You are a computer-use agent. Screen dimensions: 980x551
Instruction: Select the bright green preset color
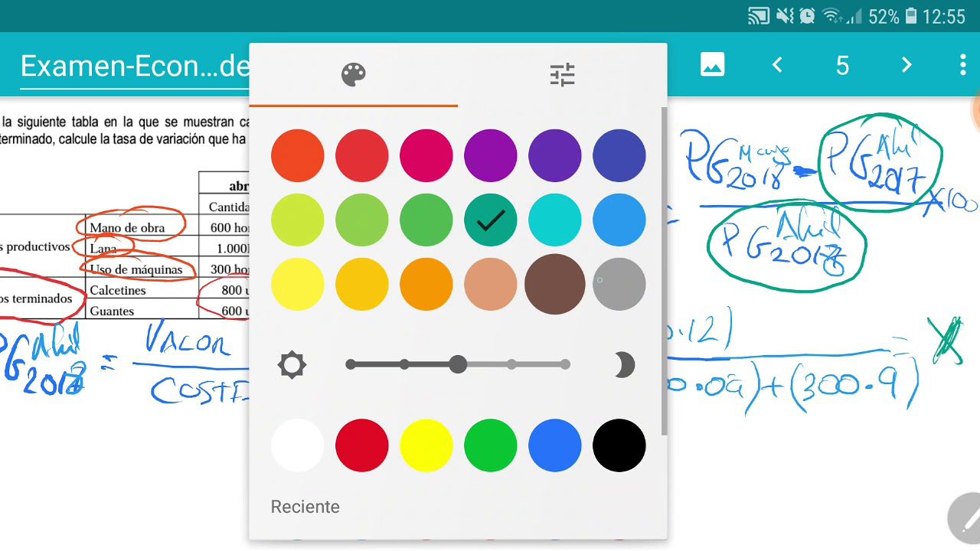(491, 445)
